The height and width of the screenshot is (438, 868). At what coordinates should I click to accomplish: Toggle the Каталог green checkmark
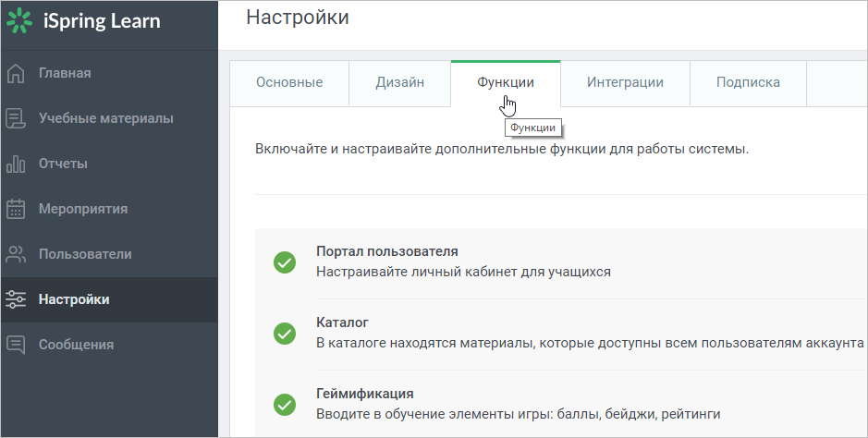click(285, 334)
